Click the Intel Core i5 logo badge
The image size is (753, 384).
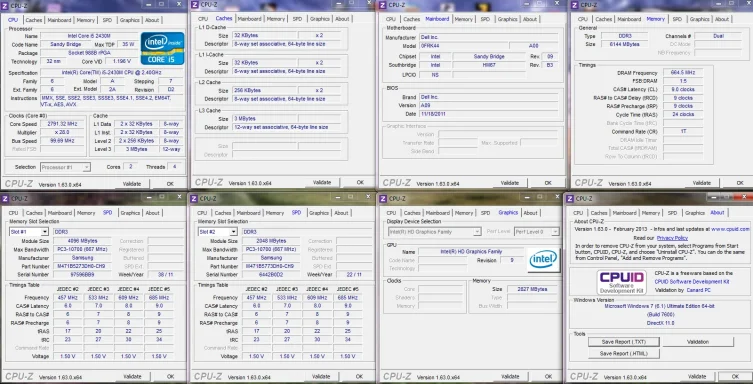(163, 48)
